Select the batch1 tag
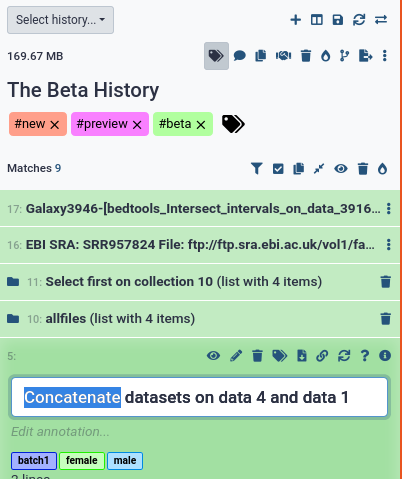Viewport: 402px width, 479px height. [x=34, y=461]
